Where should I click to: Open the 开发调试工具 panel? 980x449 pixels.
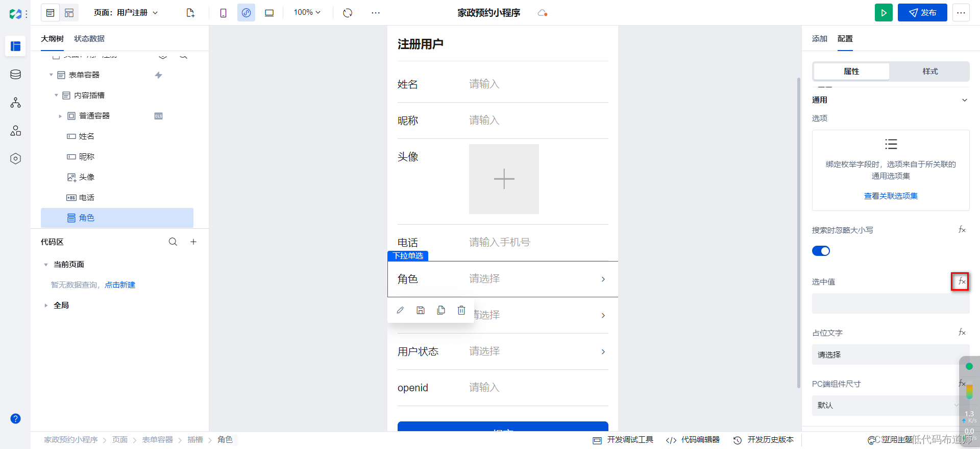(623, 440)
